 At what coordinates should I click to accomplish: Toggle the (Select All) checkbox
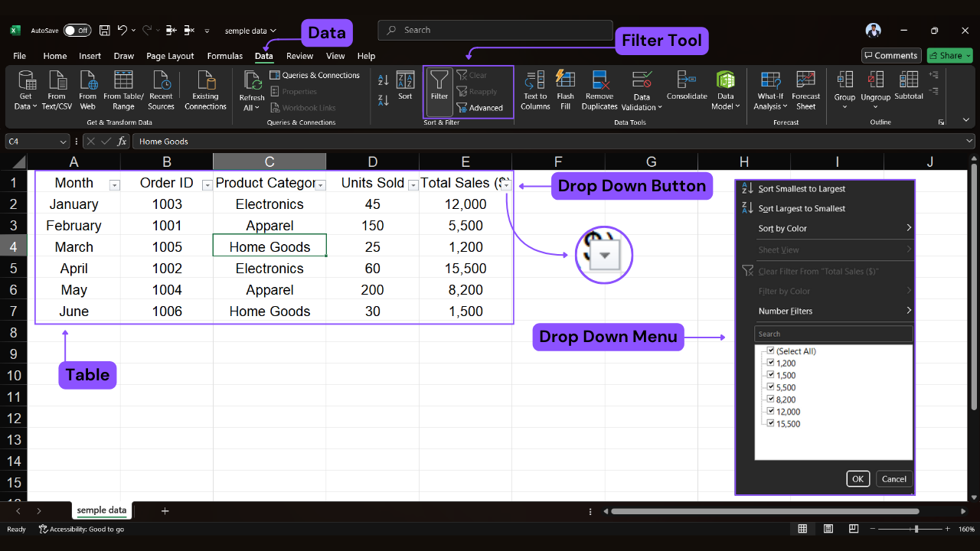pyautogui.click(x=770, y=350)
